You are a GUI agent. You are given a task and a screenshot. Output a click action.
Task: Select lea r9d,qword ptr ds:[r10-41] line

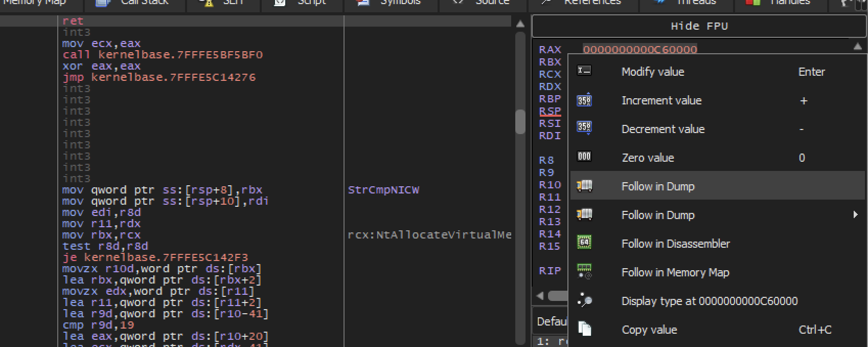point(166,314)
